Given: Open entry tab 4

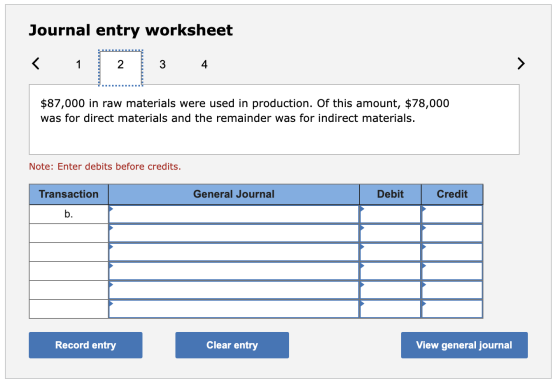Looking at the screenshot, I should click(204, 64).
